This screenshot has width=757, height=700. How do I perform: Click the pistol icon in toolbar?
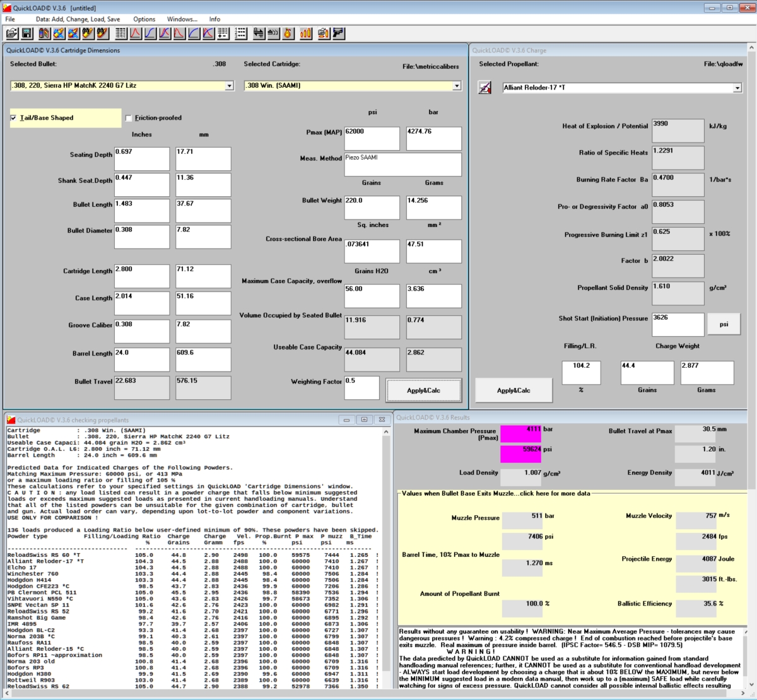pos(339,33)
